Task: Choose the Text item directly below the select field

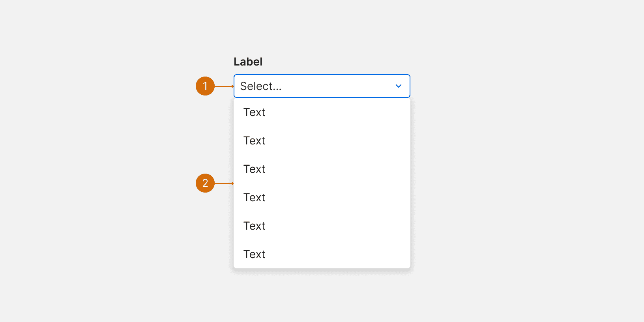Action: 255,112
